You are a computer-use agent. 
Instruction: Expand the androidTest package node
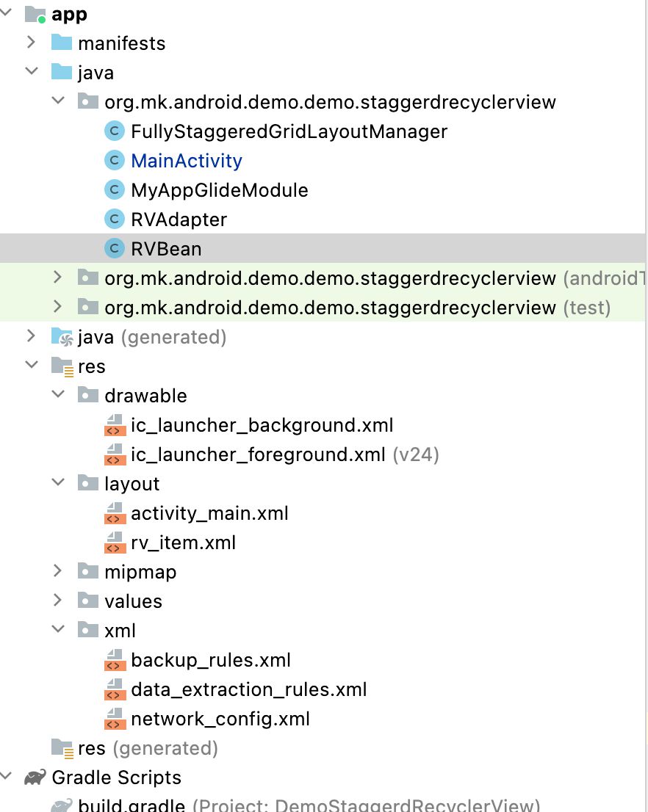point(58,278)
